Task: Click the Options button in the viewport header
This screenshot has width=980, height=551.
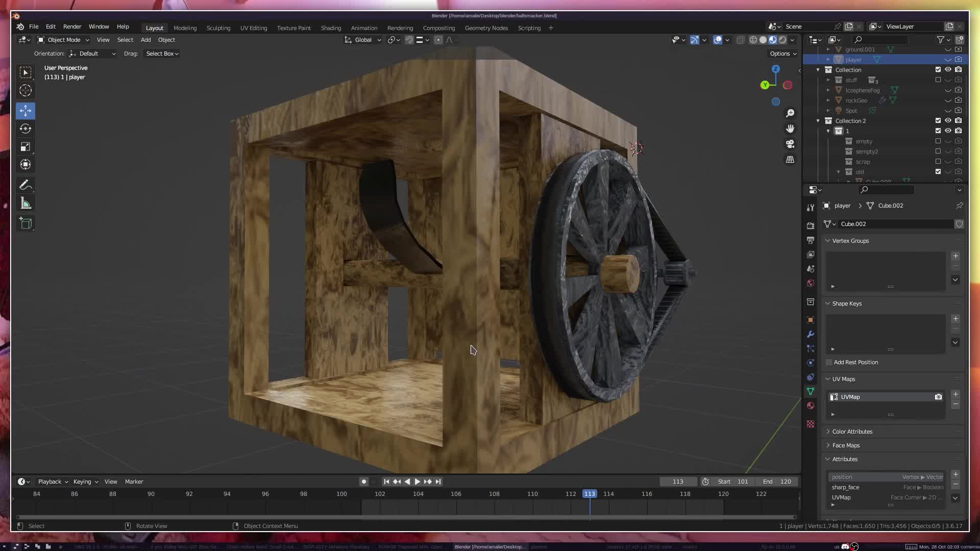Action: click(782, 54)
